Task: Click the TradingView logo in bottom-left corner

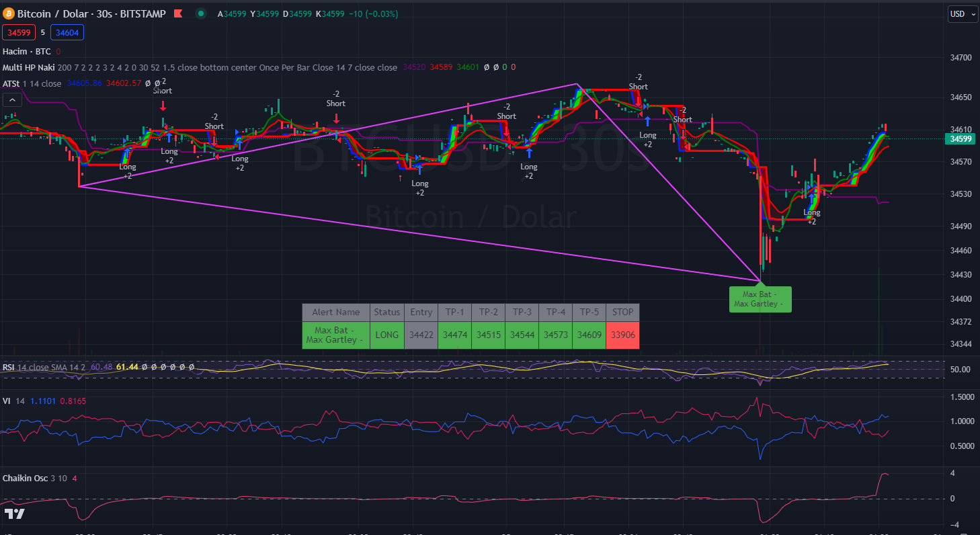Action: (14, 514)
